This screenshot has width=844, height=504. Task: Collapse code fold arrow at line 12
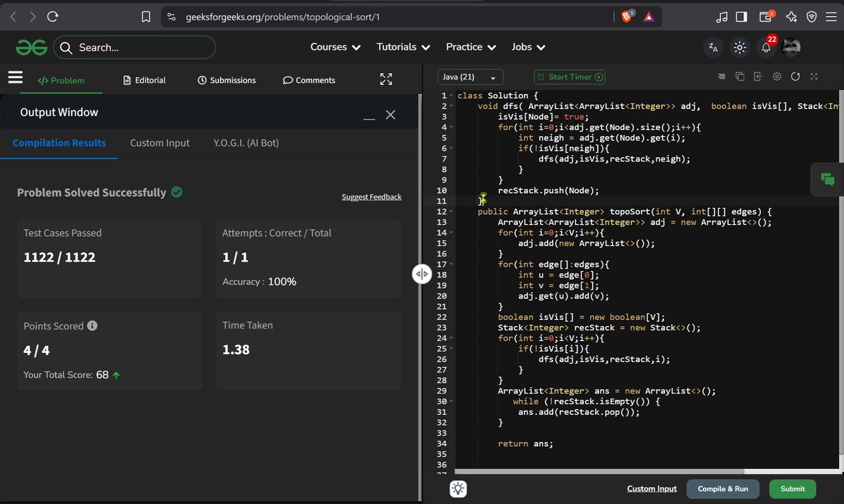pos(451,212)
